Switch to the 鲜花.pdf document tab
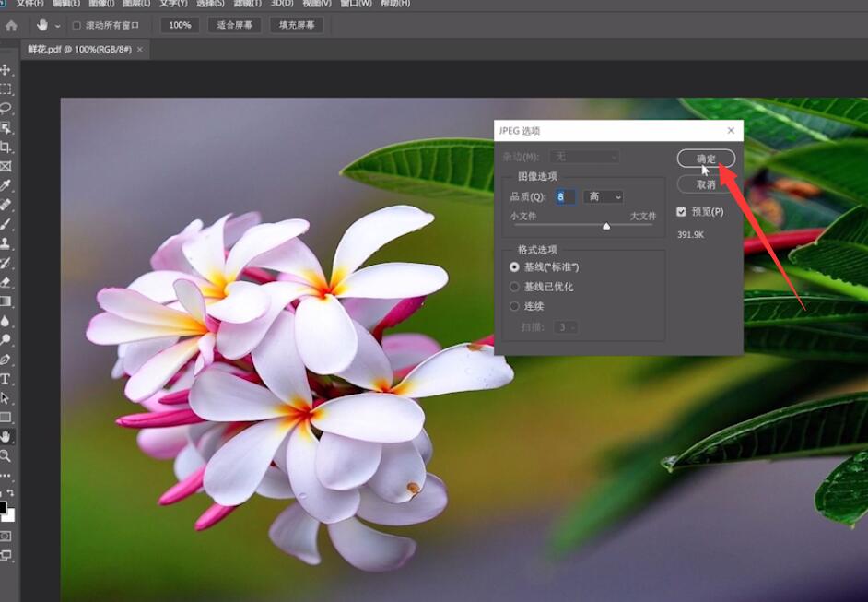 (80, 49)
